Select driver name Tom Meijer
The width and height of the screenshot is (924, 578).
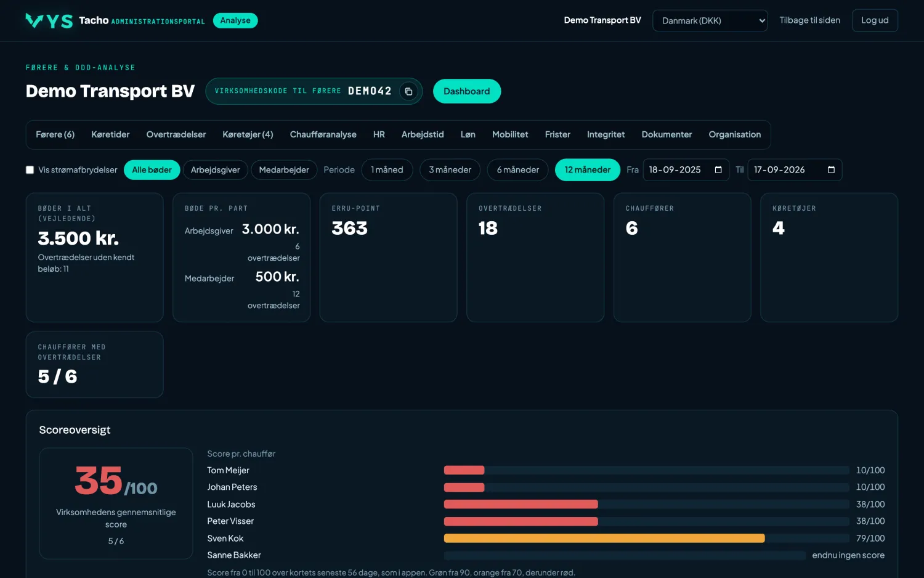click(x=228, y=470)
